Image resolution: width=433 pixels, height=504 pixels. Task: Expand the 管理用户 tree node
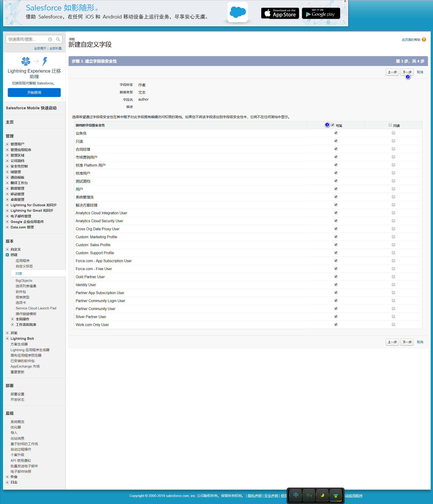(x=7, y=144)
